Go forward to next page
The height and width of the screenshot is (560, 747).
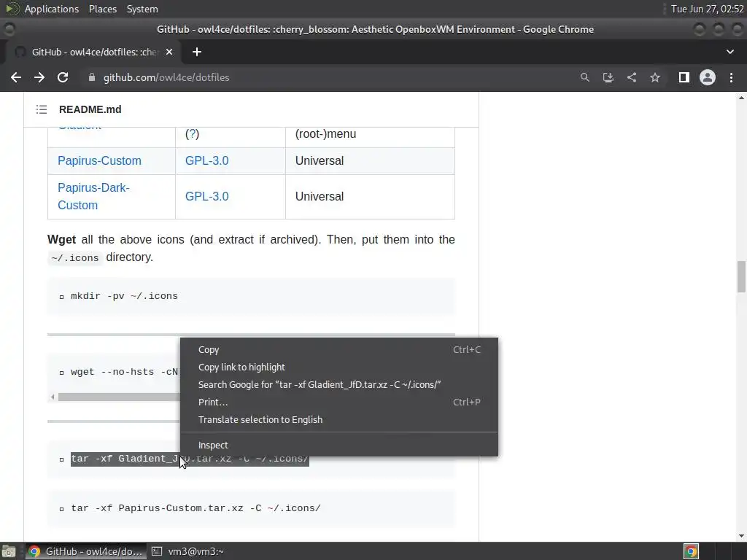tap(39, 77)
